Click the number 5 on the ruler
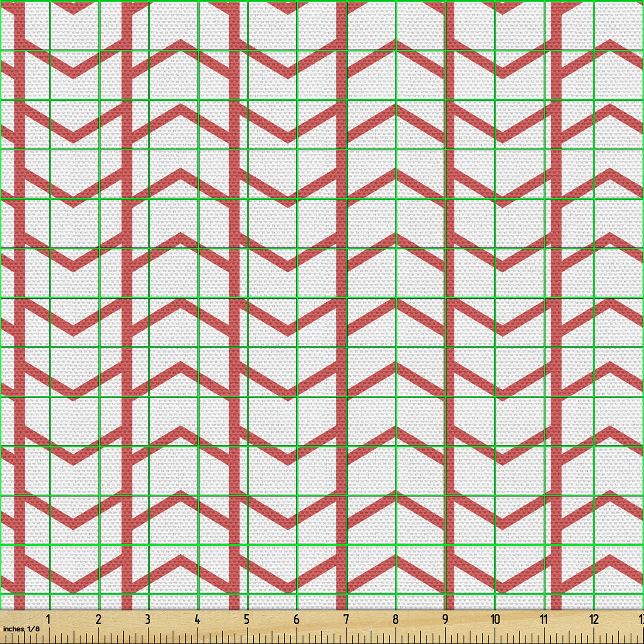644x644 pixels. tap(247, 619)
